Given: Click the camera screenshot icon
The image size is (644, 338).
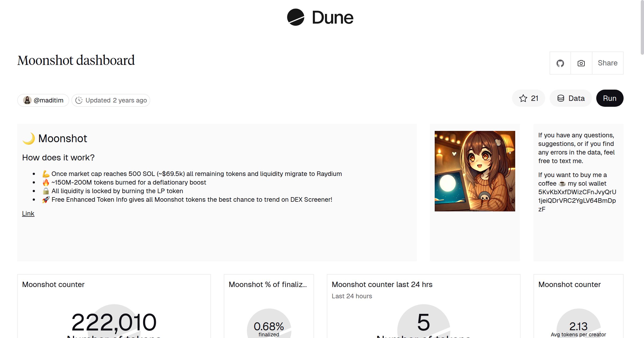Looking at the screenshot, I should coord(581,63).
